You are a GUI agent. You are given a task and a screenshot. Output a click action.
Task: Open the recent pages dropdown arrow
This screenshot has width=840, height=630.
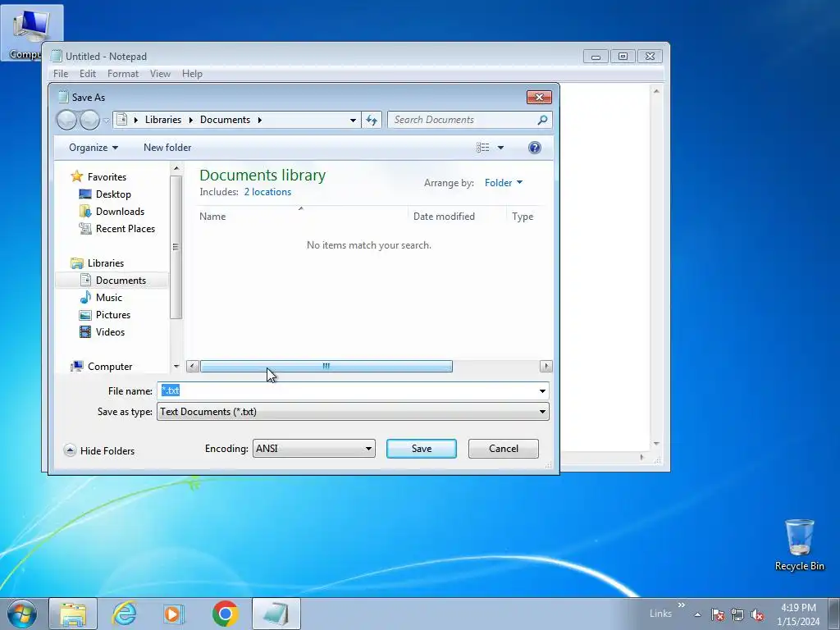click(106, 121)
